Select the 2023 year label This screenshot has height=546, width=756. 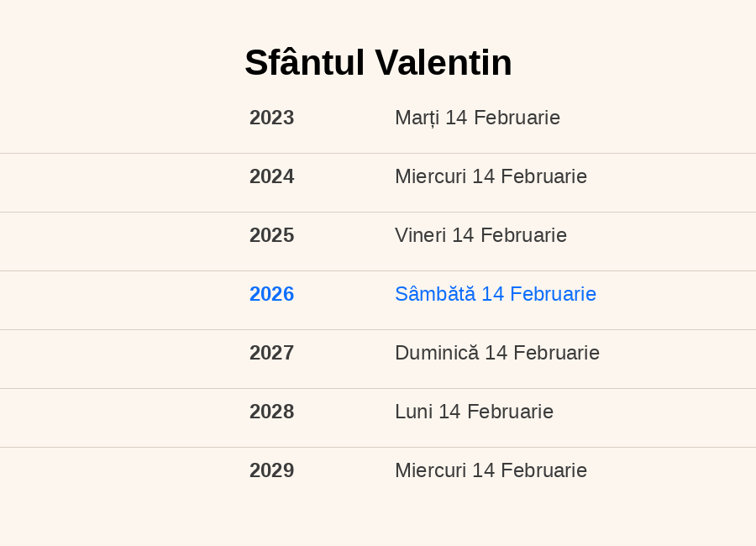[271, 118]
